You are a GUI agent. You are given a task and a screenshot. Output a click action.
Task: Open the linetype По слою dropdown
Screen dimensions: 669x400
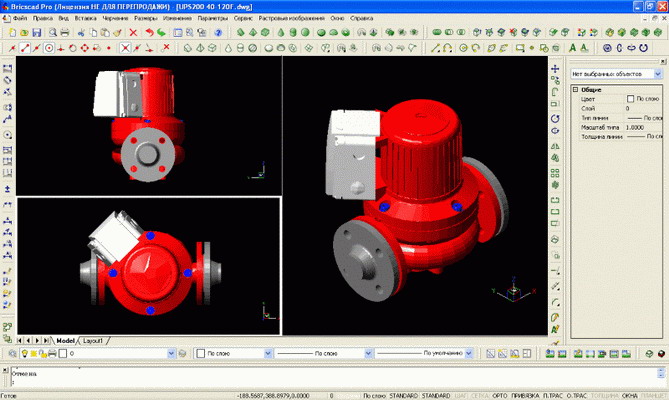(x=368, y=354)
